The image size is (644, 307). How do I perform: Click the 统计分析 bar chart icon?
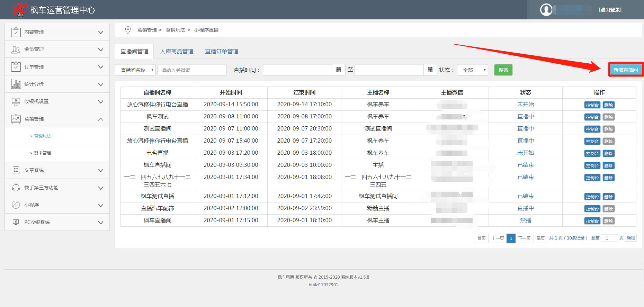(x=16, y=84)
